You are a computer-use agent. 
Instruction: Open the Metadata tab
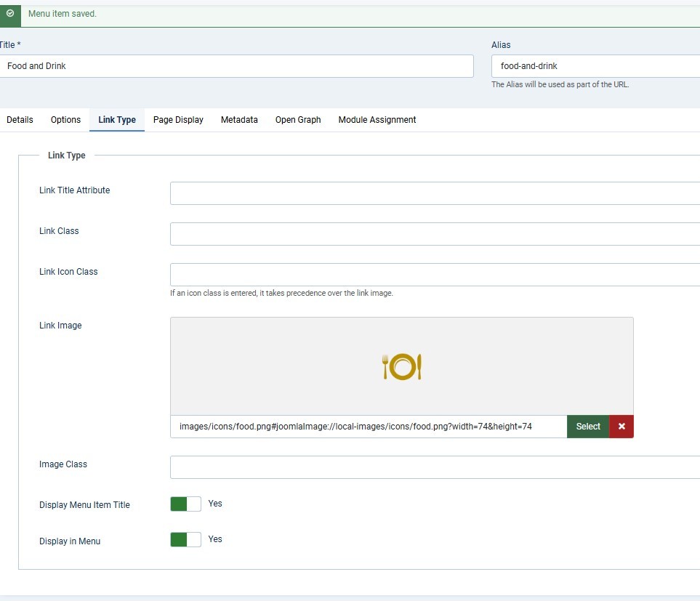(239, 120)
